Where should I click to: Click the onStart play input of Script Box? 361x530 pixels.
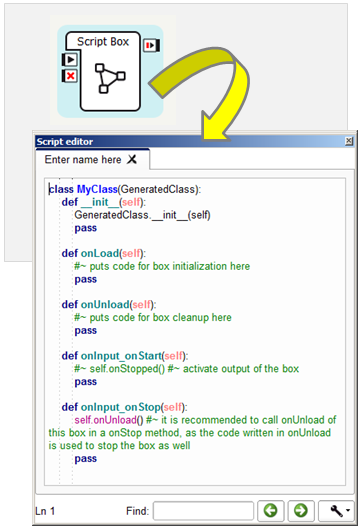70,59
